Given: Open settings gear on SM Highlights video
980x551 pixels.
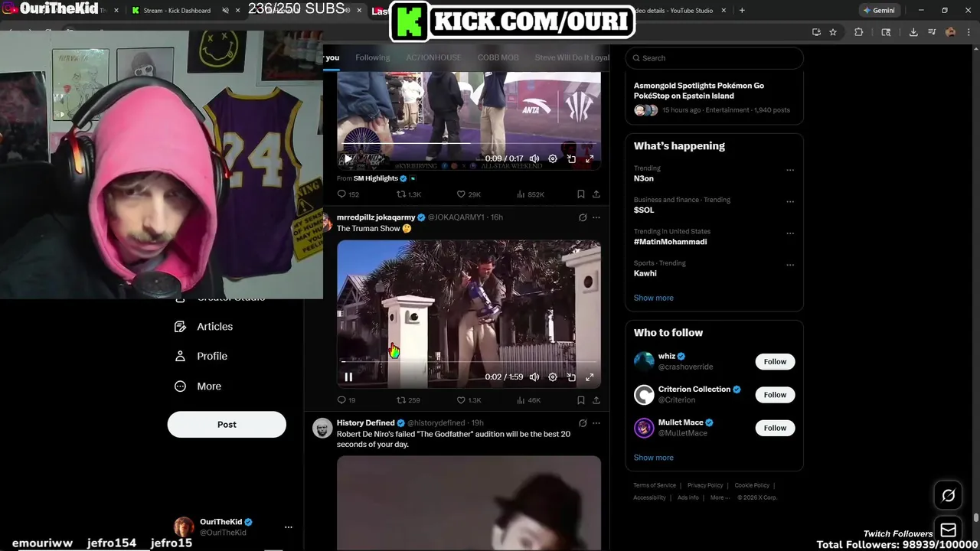Looking at the screenshot, I should click(x=553, y=159).
